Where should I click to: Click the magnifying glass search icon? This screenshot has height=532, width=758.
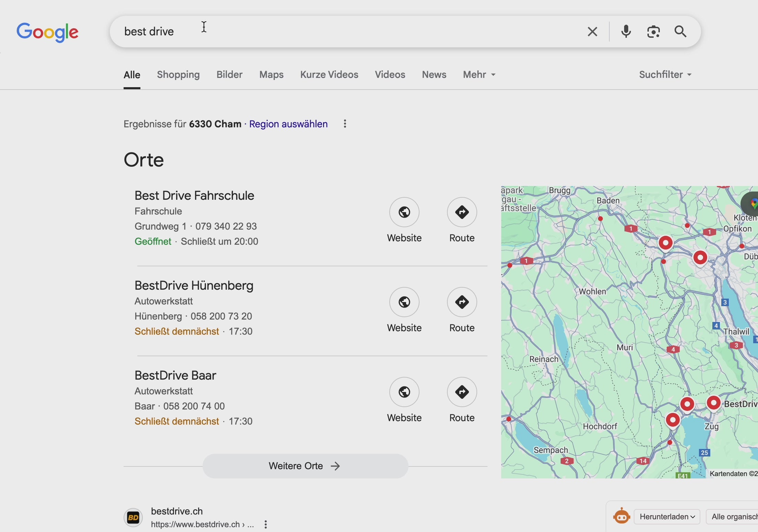click(680, 32)
